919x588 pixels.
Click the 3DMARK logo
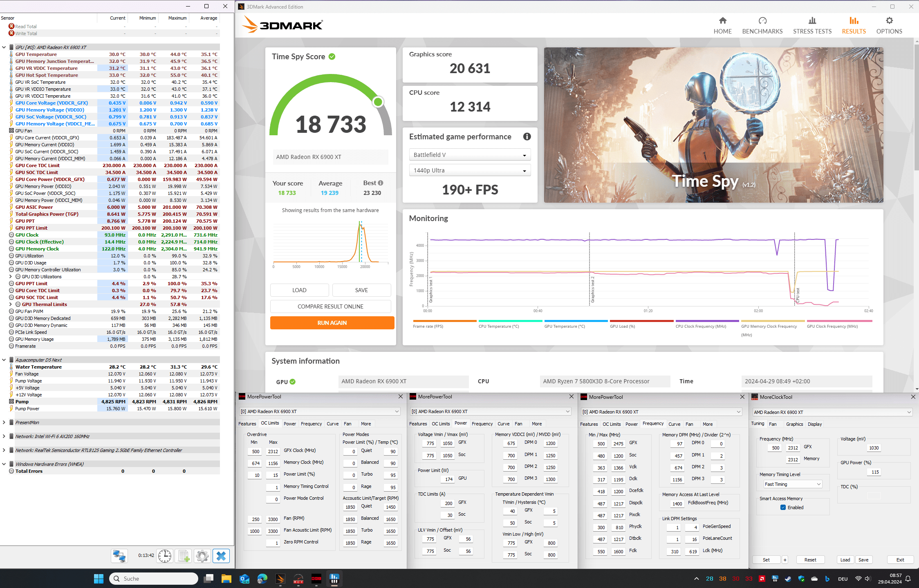pos(282,25)
